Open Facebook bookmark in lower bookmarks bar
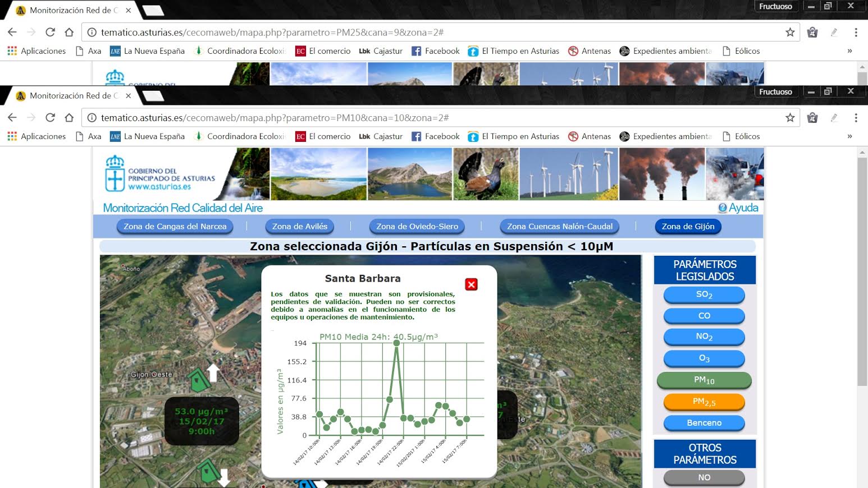Image resolution: width=868 pixels, height=488 pixels. [x=435, y=136]
